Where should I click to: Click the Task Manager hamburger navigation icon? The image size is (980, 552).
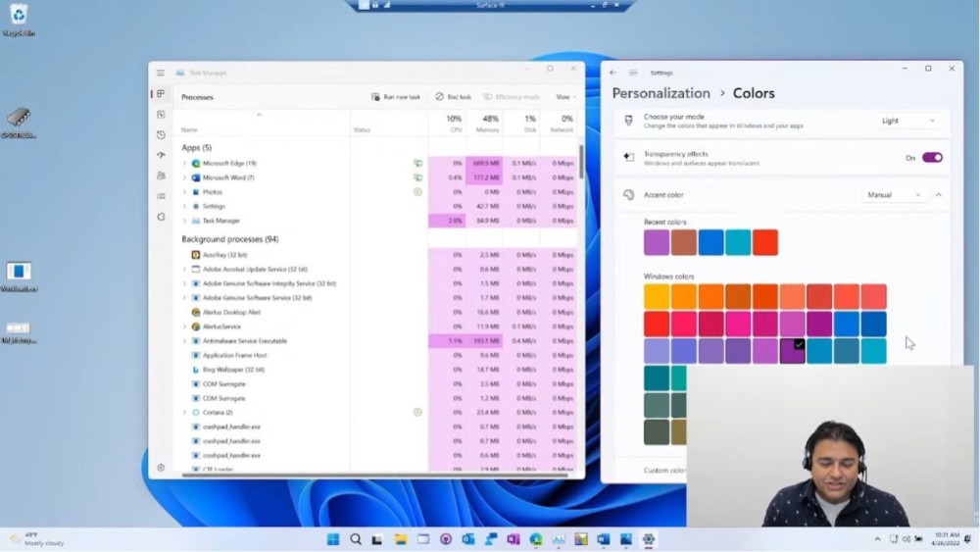[161, 73]
